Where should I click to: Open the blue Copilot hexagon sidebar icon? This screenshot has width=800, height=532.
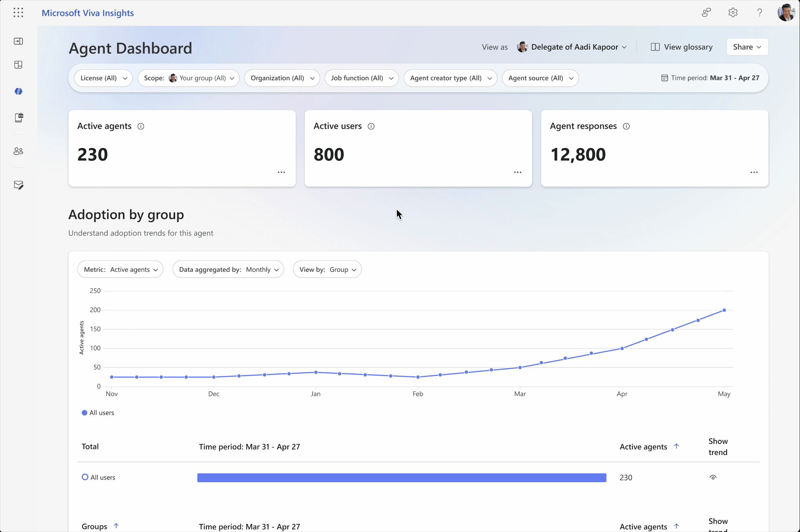click(18, 91)
